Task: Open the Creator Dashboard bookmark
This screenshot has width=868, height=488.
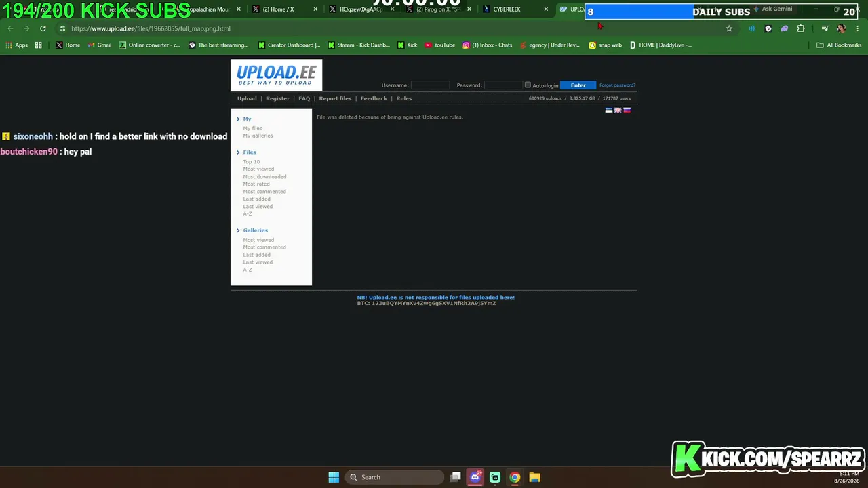Action: pos(289,45)
